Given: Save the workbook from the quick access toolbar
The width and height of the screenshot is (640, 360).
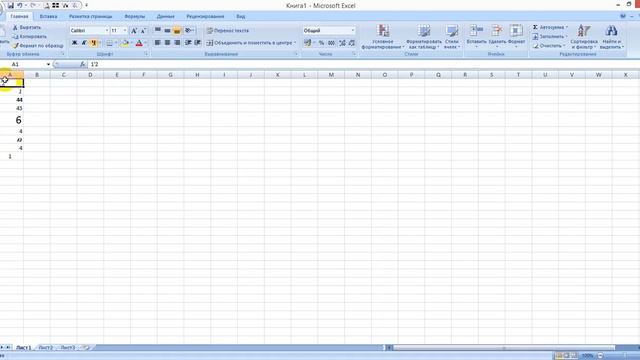Looking at the screenshot, I should [10, 6].
